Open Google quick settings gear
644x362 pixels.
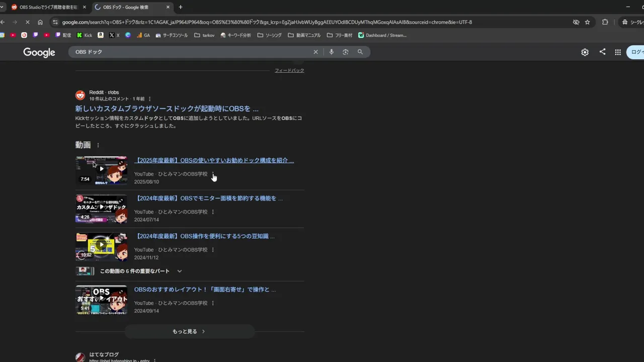click(x=585, y=52)
